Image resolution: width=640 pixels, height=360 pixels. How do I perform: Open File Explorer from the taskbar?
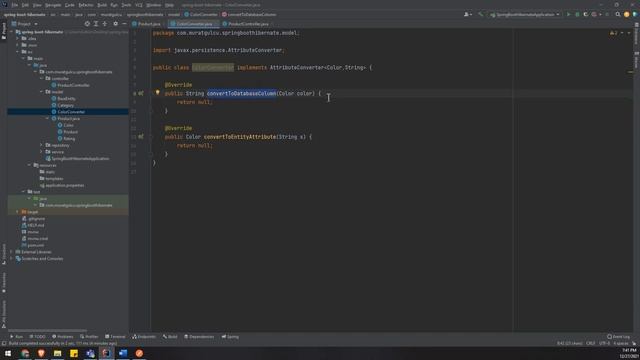click(58, 353)
